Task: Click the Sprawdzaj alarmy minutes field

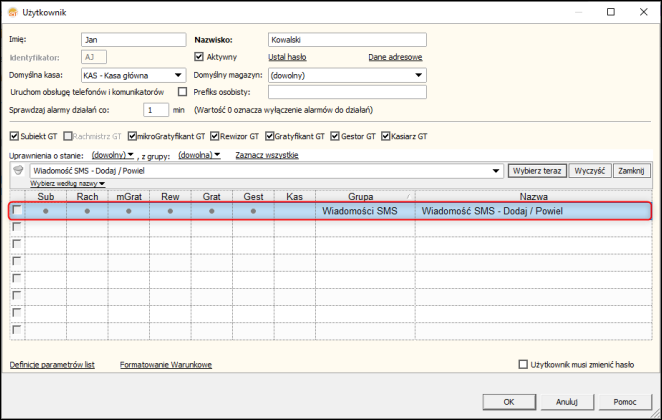Action: click(x=156, y=110)
